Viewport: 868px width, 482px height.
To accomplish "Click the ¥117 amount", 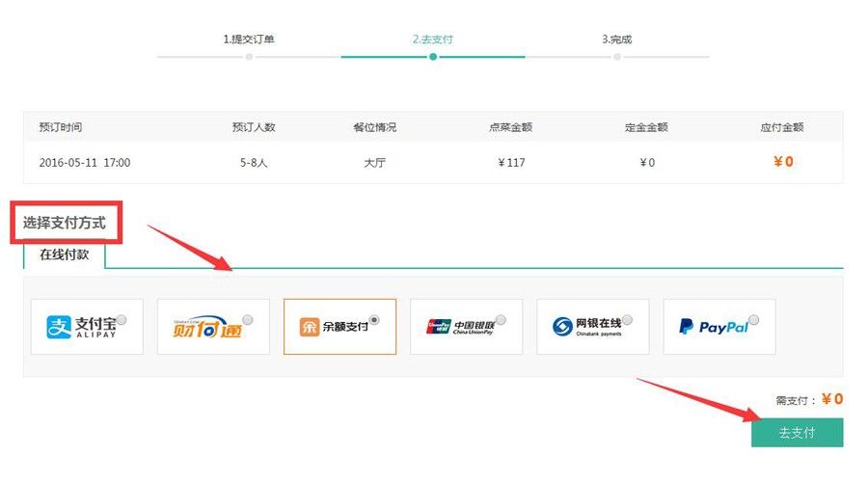I will [x=511, y=163].
